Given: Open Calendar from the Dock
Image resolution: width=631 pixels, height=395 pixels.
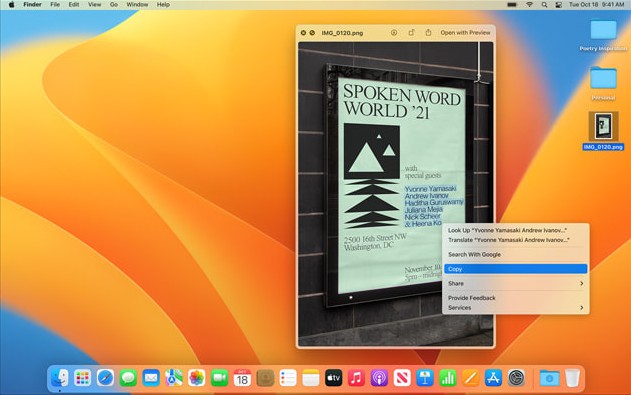Looking at the screenshot, I should click(x=242, y=378).
